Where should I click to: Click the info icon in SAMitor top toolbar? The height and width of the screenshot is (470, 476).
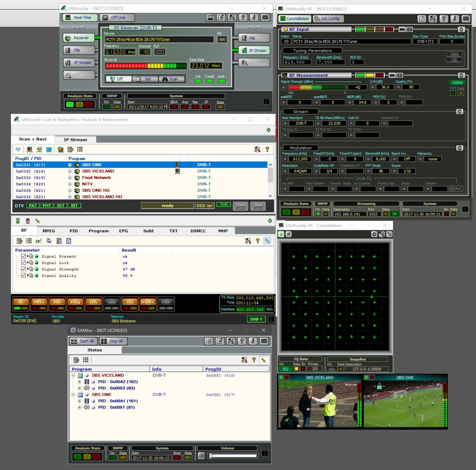pos(253,341)
